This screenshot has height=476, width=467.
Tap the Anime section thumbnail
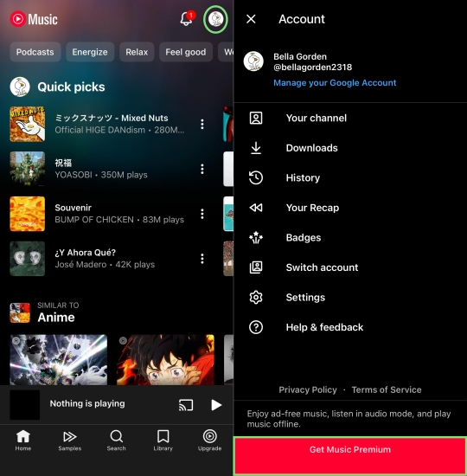(x=20, y=312)
